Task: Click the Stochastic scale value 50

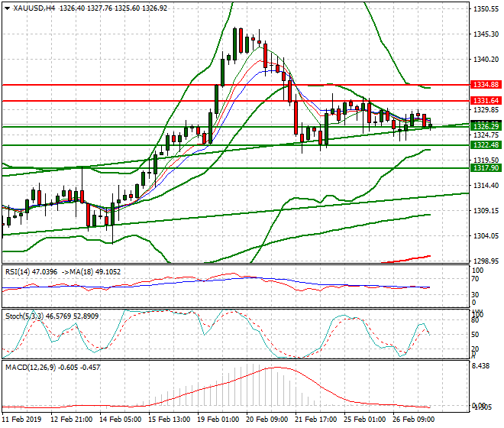Action: coord(475,335)
